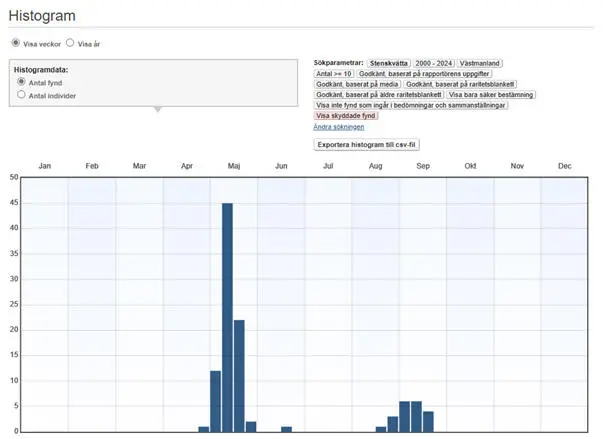Click the "Maj" month label

(x=234, y=165)
